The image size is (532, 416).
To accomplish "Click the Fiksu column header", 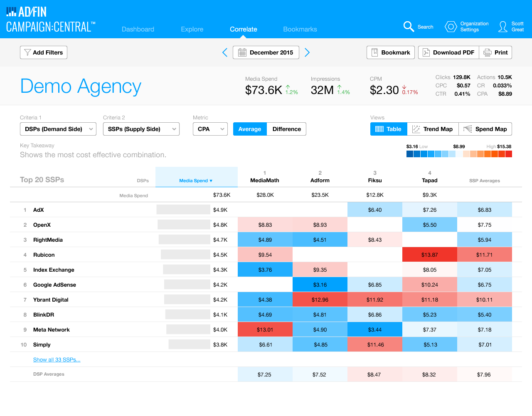I will [375, 181].
